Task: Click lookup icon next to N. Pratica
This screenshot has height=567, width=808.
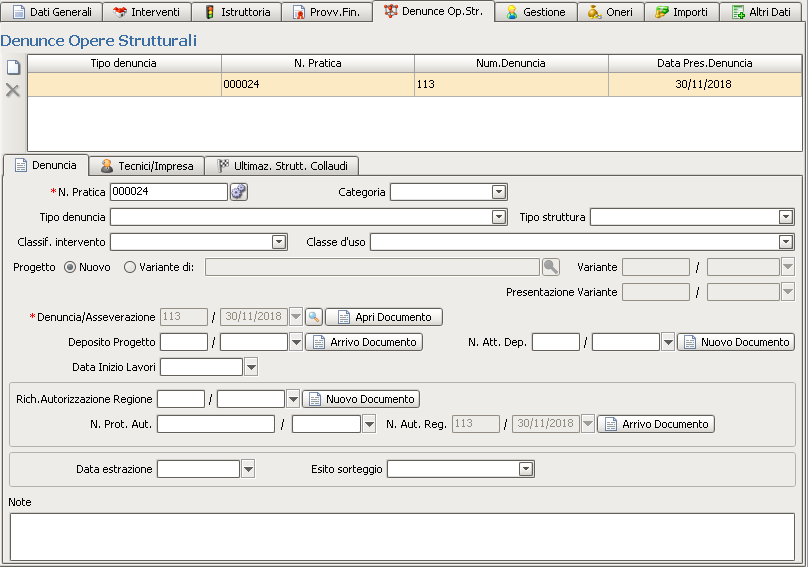Action: [239, 192]
